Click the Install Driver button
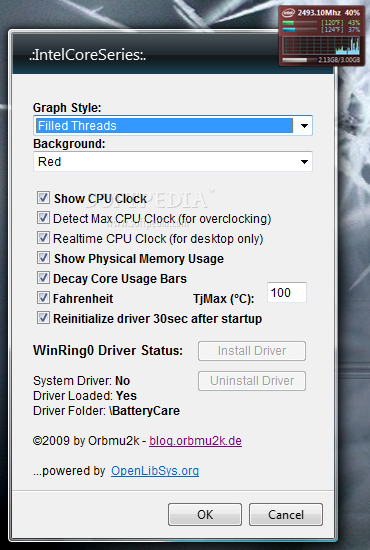This screenshot has height=550, width=370. point(252,351)
